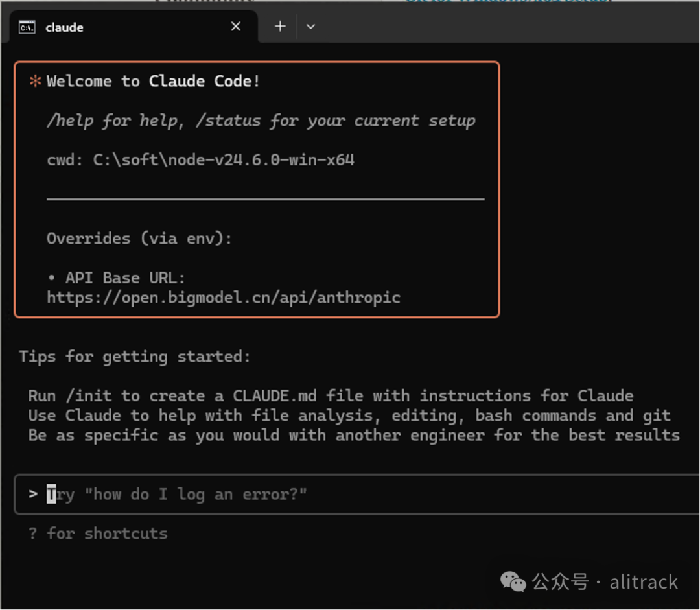The height and width of the screenshot is (610, 700).
Task: Click the "Be as specific" tip
Action: [x=354, y=436]
